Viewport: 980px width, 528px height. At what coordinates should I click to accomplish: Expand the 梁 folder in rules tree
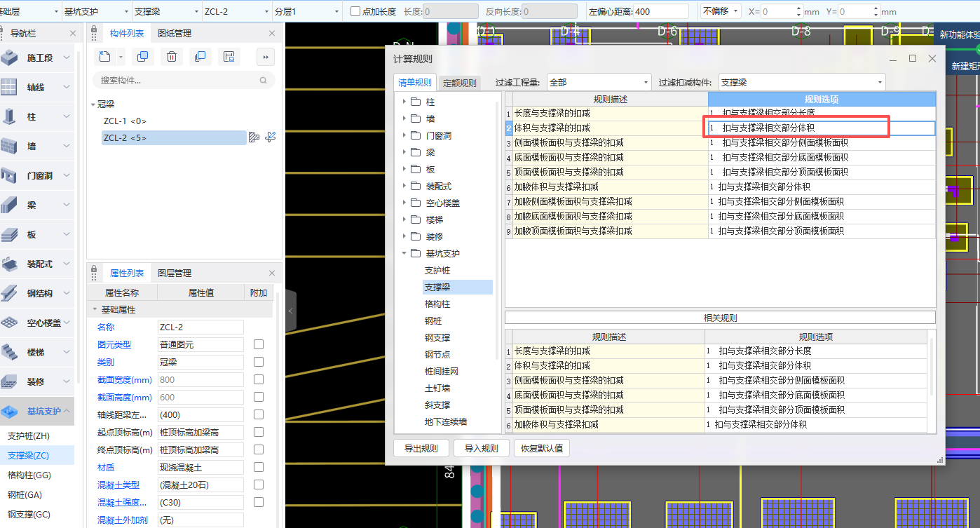point(404,152)
